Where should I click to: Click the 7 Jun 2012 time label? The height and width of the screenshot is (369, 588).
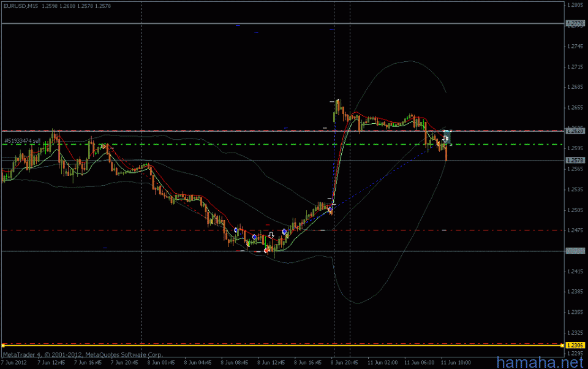tap(14, 363)
